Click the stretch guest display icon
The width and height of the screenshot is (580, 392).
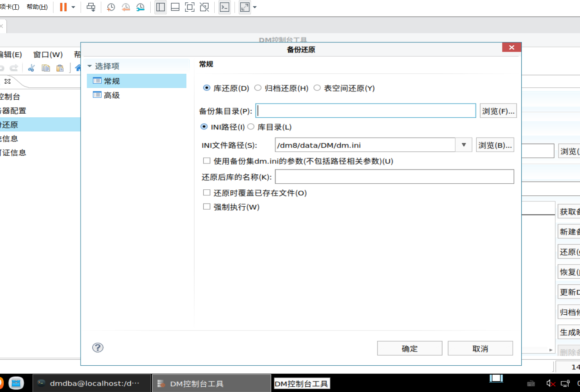click(x=245, y=7)
